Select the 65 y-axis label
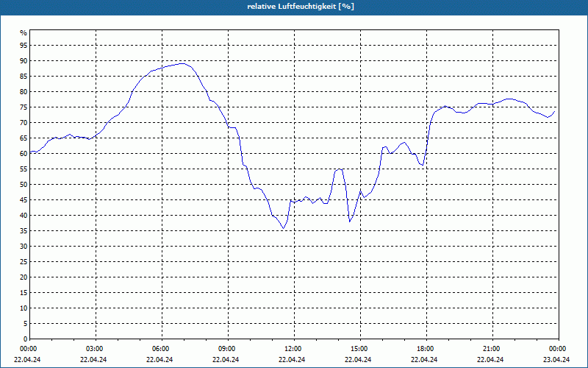Screen dimensions: 588x368 click(24, 138)
